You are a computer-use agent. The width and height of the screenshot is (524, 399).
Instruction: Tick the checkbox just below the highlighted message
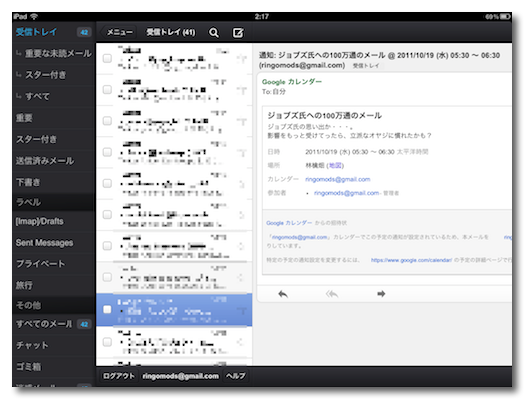tap(107, 342)
